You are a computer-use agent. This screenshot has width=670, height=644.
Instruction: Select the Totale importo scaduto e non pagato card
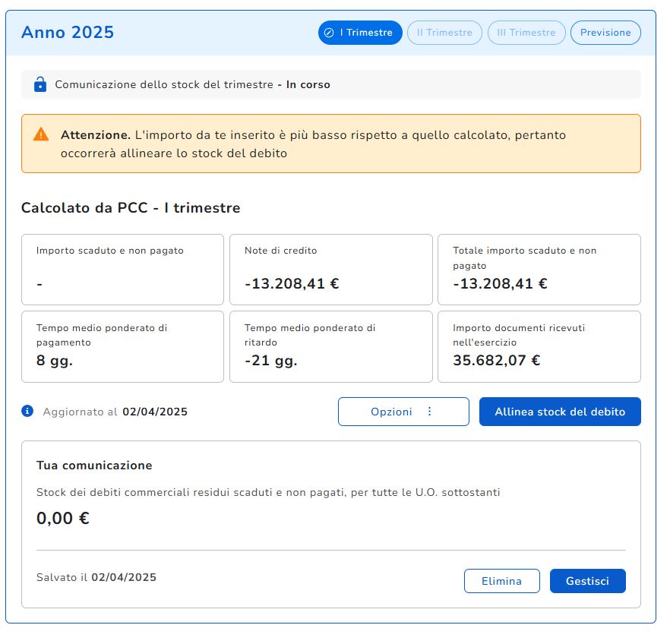pyautogui.click(x=539, y=270)
